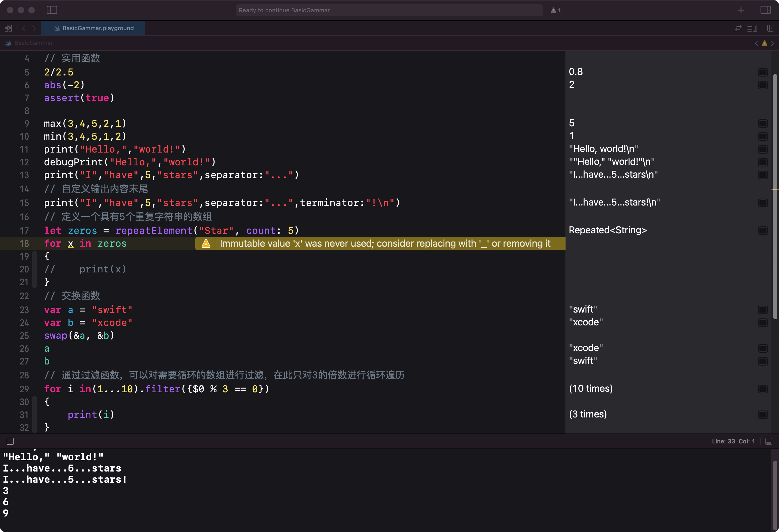The height and width of the screenshot is (532, 779).
Task: Show quick look for 0.8 result
Action: pyautogui.click(x=763, y=72)
